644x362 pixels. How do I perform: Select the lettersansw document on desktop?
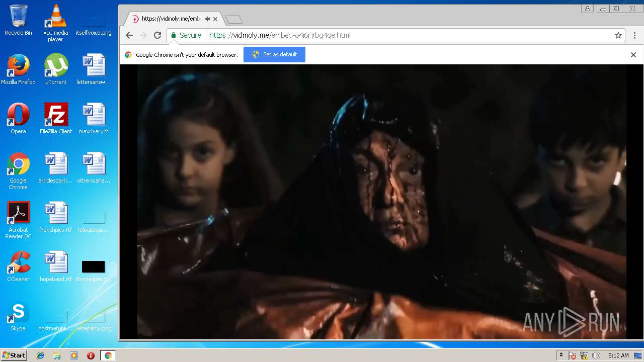[94, 69]
